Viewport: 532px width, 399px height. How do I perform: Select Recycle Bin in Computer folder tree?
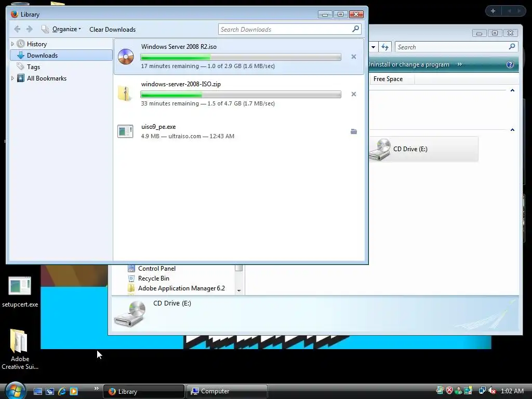pos(153,278)
